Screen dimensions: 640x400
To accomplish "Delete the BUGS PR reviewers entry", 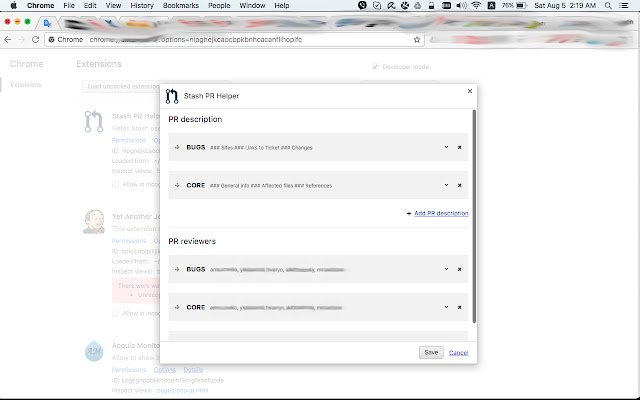I will point(460,269).
